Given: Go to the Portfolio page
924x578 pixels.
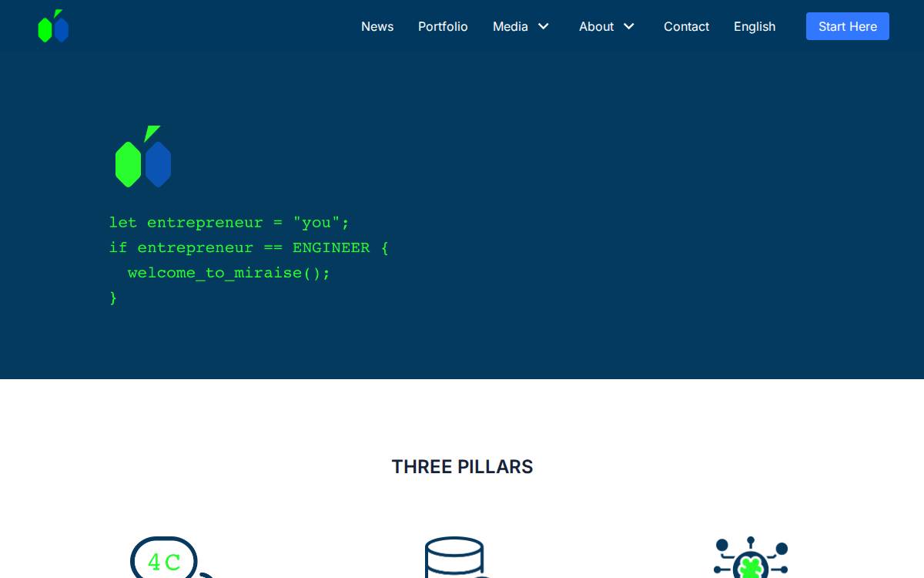Looking at the screenshot, I should coord(443,26).
